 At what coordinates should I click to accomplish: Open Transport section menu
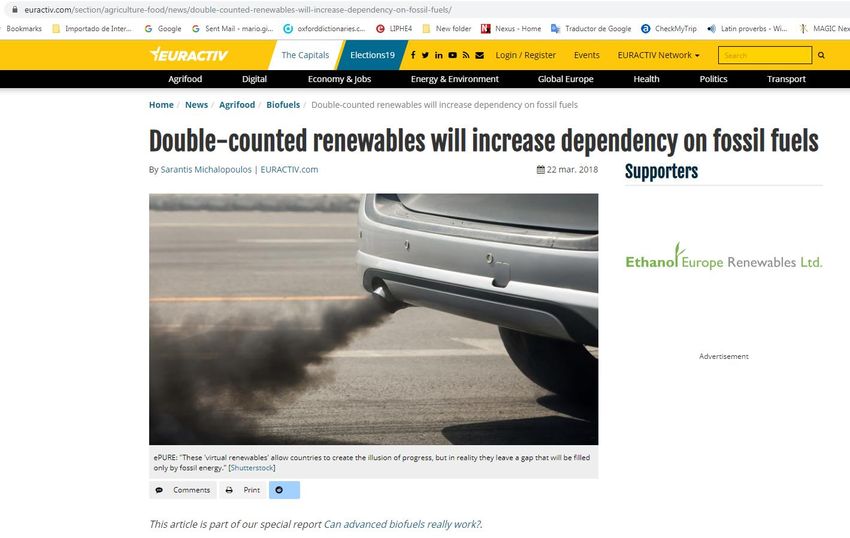786,79
